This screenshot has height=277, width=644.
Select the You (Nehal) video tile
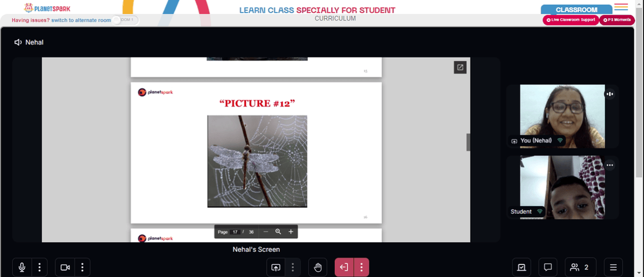(562, 117)
